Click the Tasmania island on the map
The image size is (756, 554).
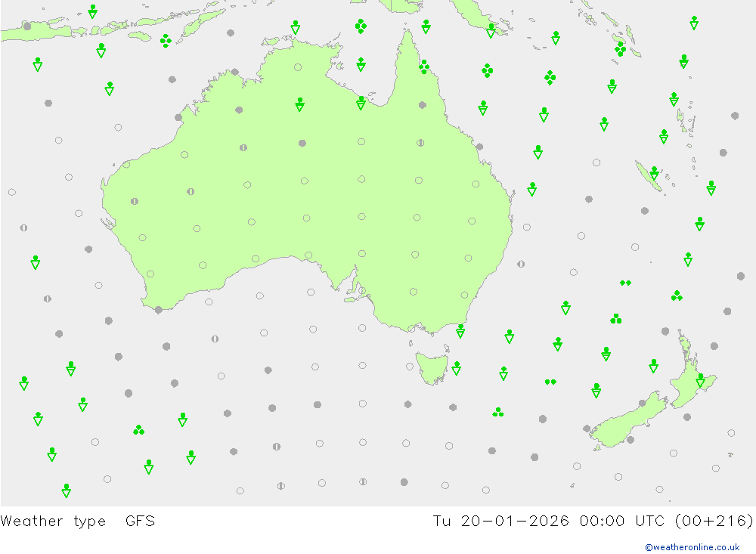click(x=432, y=368)
